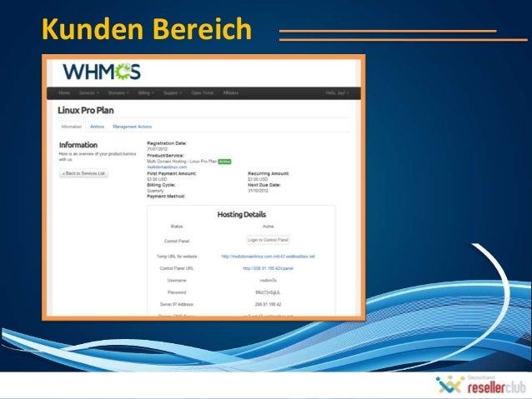The height and width of the screenshot is (399, 532).
Task: Click the Linux Pro Plan heading
Action: (86, 110)
